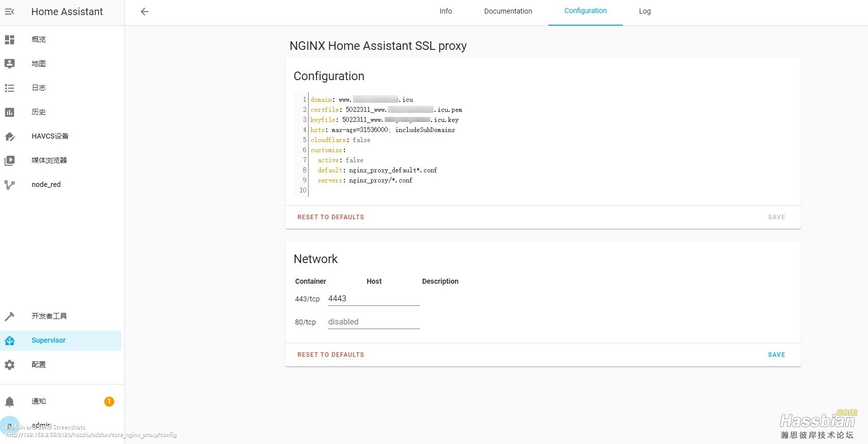Screen dimensions: 868x444
Task: Open Supervisor label in the sidebar
Action: click(49, 340)
